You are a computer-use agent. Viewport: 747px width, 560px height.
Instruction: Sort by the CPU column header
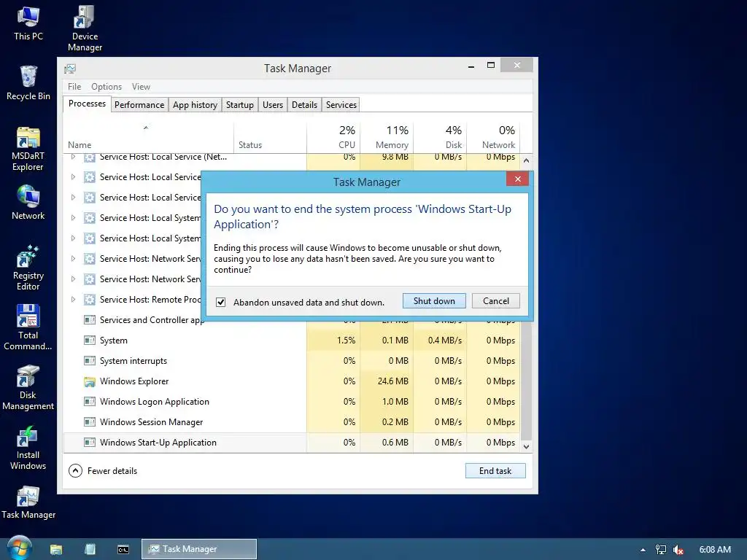(x=333, y=136)
